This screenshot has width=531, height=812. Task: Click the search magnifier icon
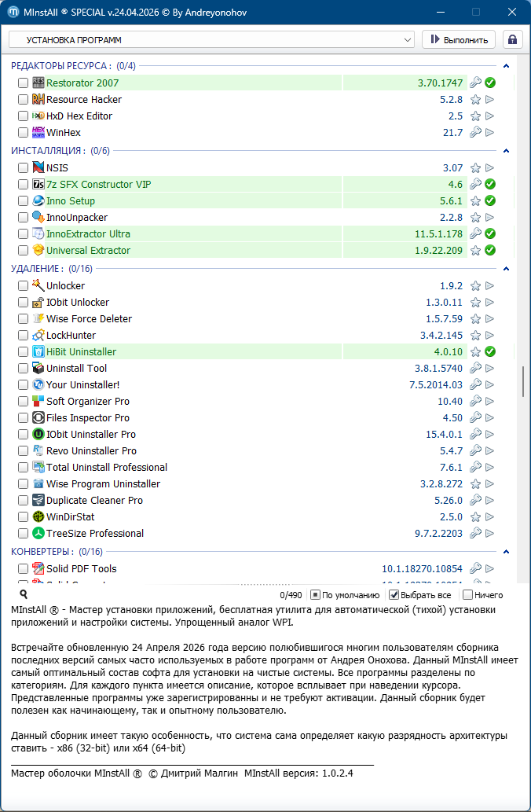(x=24, y=595)
